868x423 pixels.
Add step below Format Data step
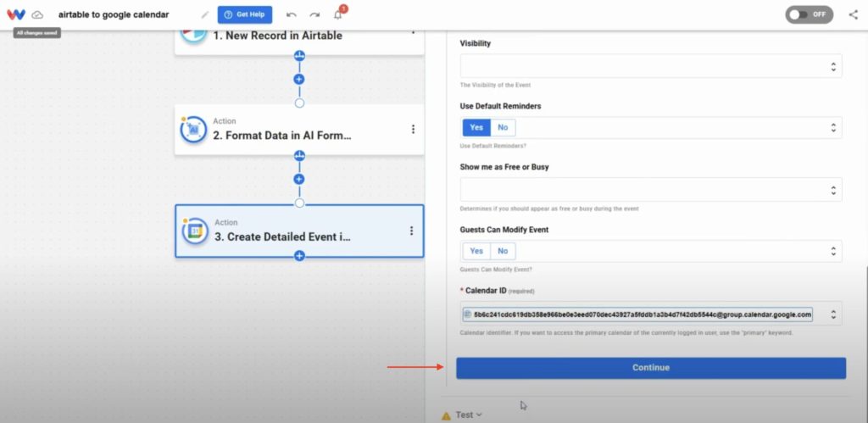299,180
